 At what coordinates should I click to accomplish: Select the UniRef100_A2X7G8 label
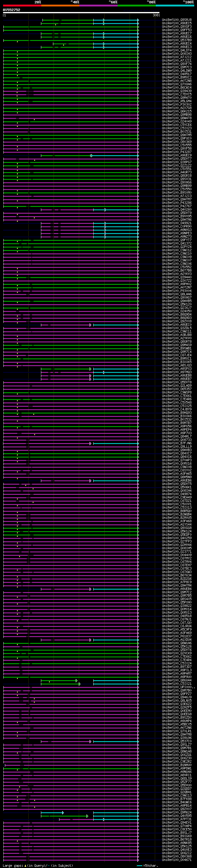click(x=177, y=108)
